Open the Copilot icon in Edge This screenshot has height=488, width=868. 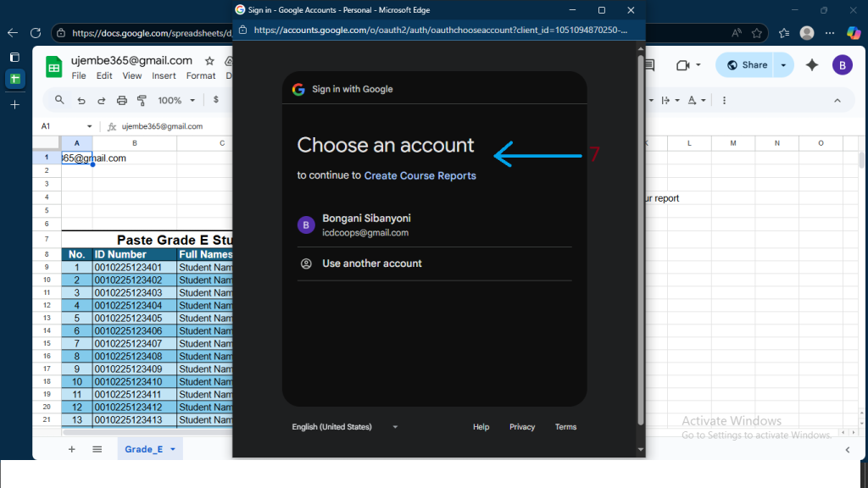pyautogui.click(x=854, y=33)
